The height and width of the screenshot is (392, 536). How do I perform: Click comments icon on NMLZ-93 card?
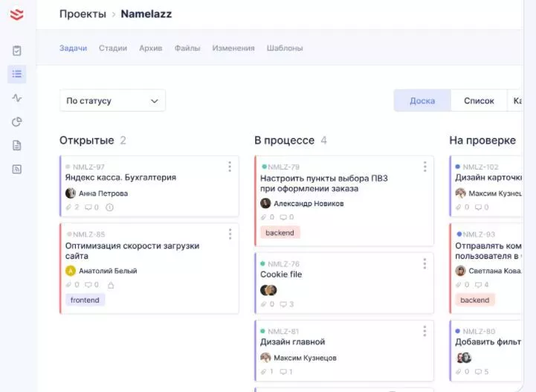478,285
